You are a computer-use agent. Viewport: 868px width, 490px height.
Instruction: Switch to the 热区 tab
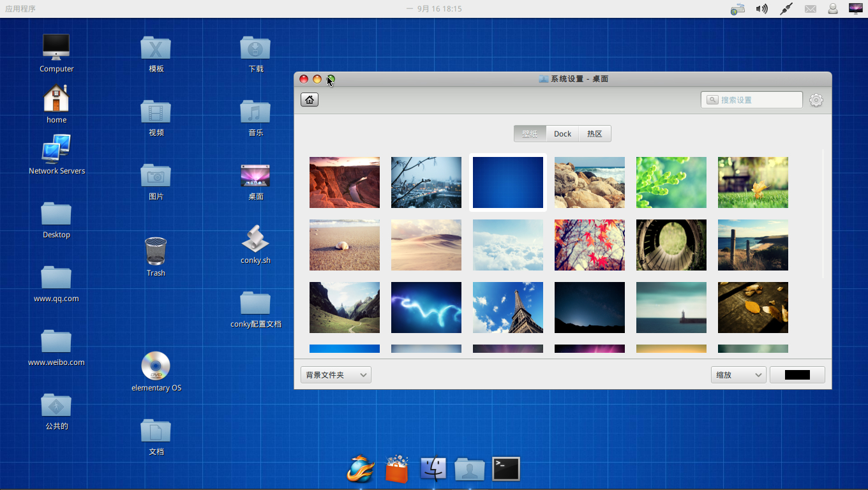pyautogui.click(x=594, y=134)
